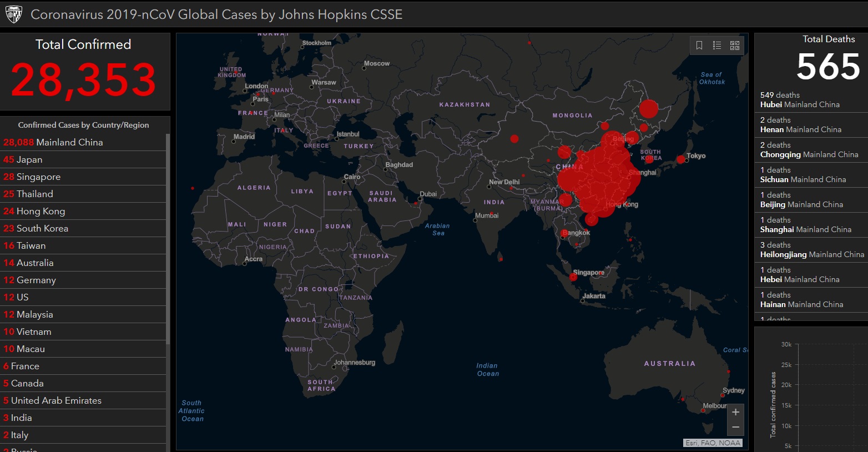The image size is (868, 452).
Task: Click the Johns Hopkins shield logo
Action: point(13,14)
